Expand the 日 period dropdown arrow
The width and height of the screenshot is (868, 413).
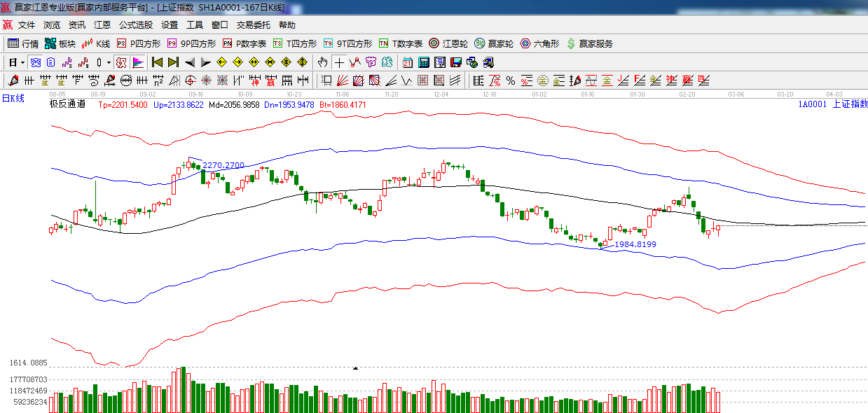coord(22,62)
